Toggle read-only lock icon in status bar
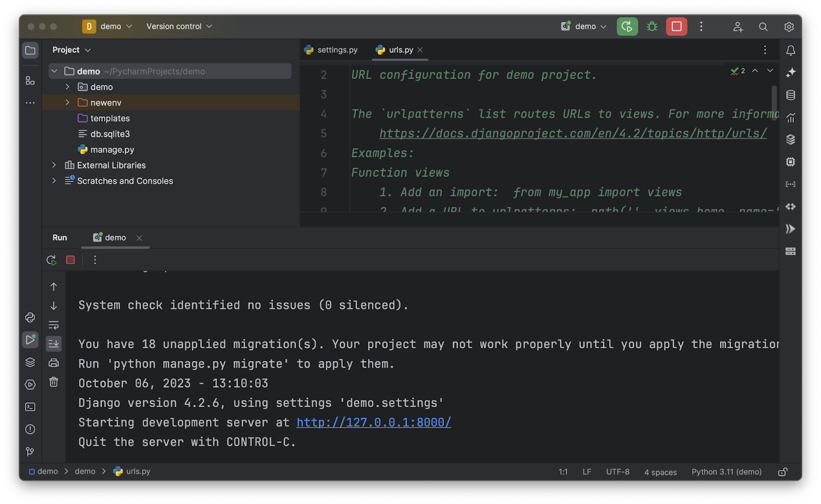821x504 pixels. (783, 472)
